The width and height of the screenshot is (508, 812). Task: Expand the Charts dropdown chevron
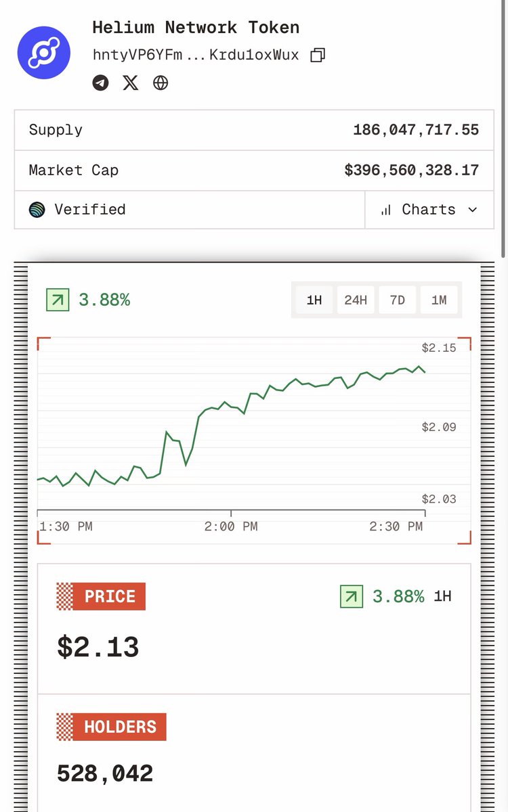[472, 210]
